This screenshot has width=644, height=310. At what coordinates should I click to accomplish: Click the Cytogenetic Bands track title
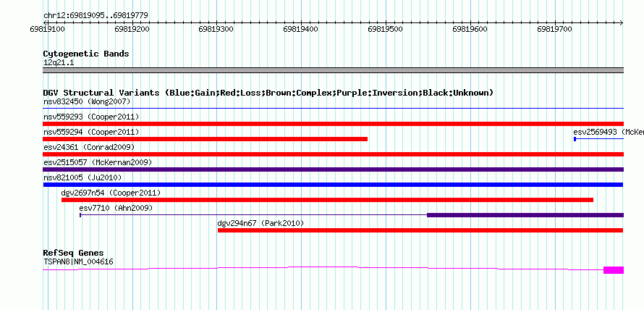tap(86, 54)
